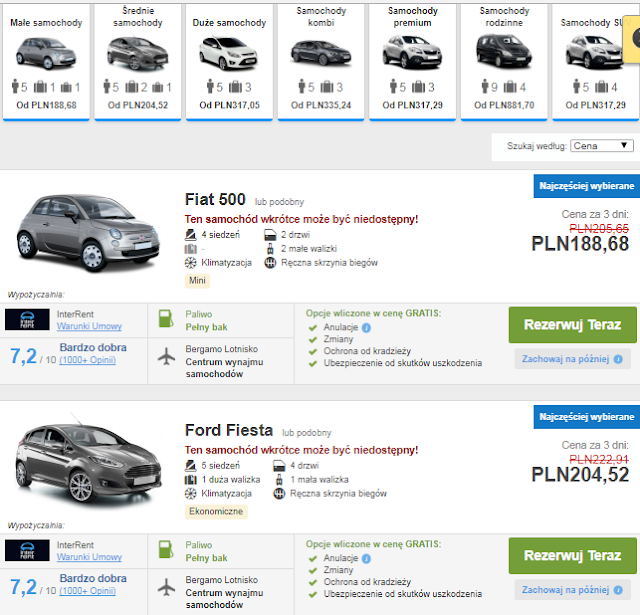Click the PLN204,52 price
Image resolution: width=640 pixels, height=615 pixels.
click(580, 475)
